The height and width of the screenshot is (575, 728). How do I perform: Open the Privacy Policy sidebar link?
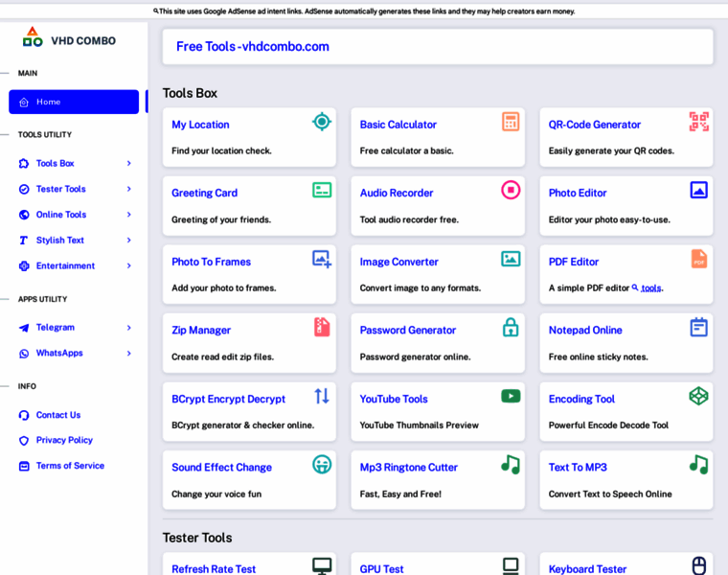pyautogui.click(x=64, y=440)
